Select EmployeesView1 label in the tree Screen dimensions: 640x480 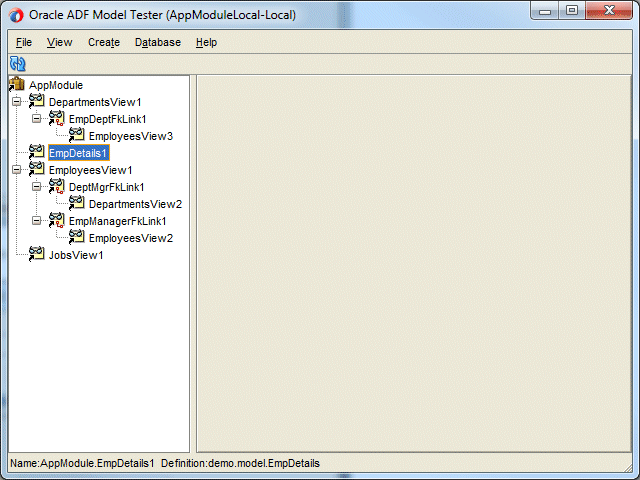point(91,170)
